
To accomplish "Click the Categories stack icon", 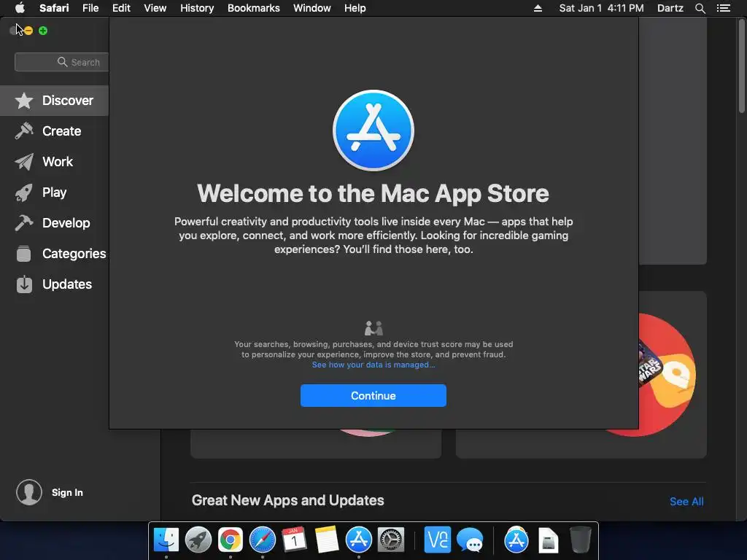I will click(x=24, y=254).
